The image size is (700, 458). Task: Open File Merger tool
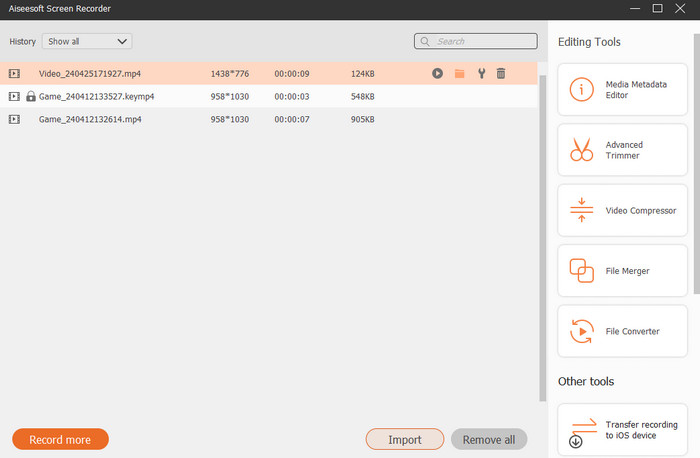[x=622, y=271]
